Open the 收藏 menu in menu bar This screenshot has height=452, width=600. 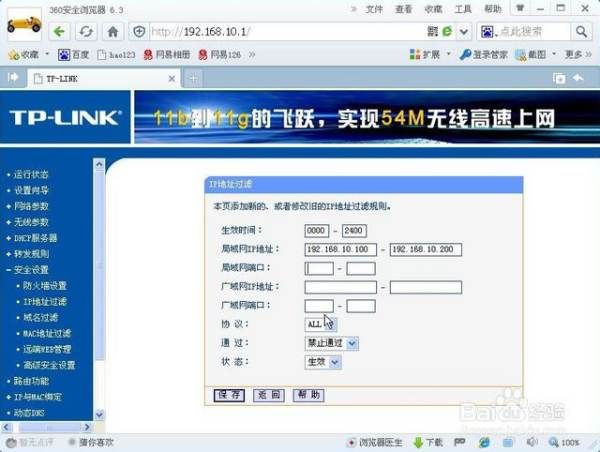433,9
